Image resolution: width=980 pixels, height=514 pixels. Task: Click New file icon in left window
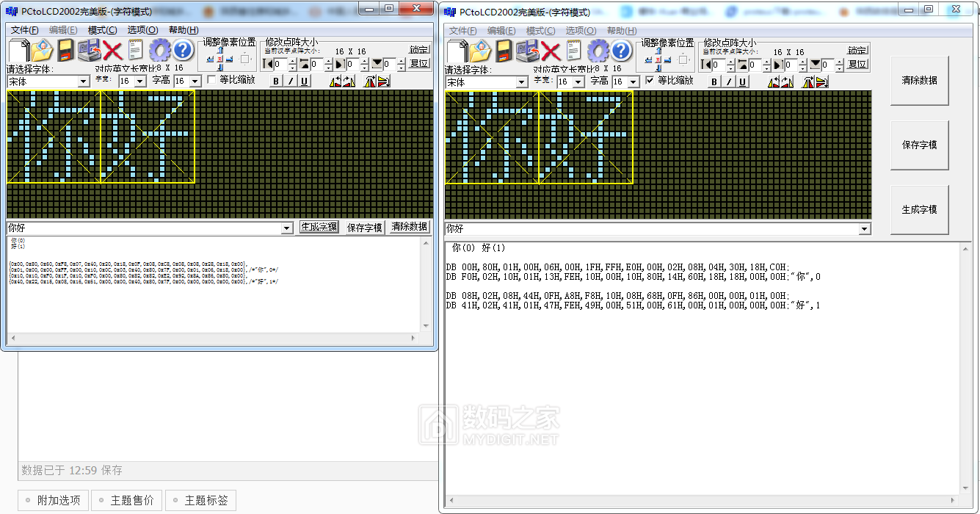[x=19, y=51]
